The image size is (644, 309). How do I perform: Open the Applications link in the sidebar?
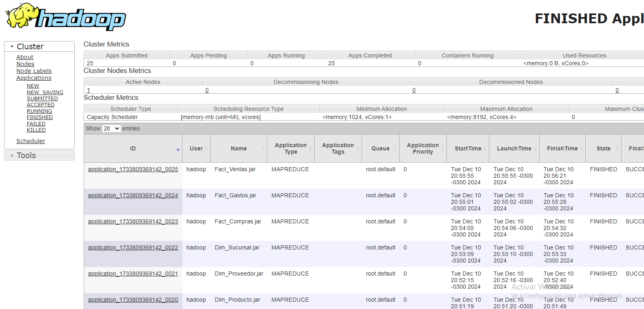coord(34,78)
